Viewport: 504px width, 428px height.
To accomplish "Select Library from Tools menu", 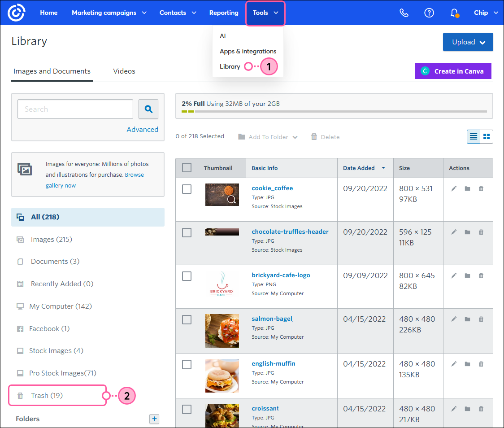I will [x=230, y=66].
